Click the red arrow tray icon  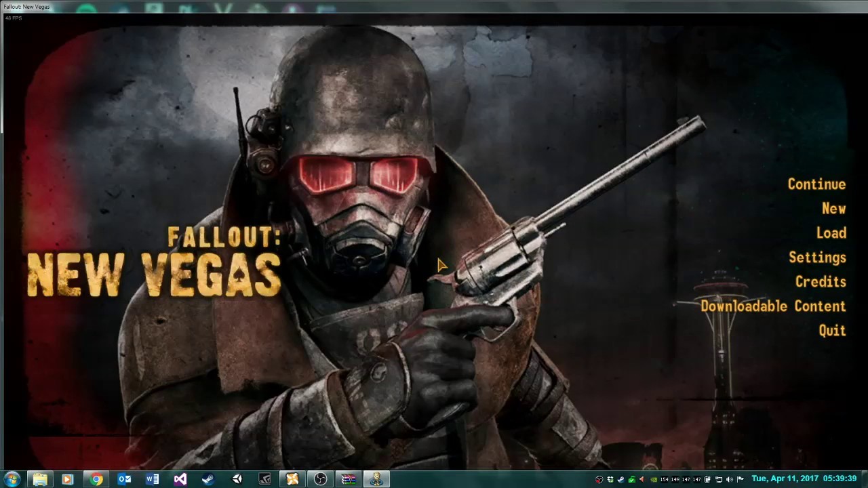[642, 479]
